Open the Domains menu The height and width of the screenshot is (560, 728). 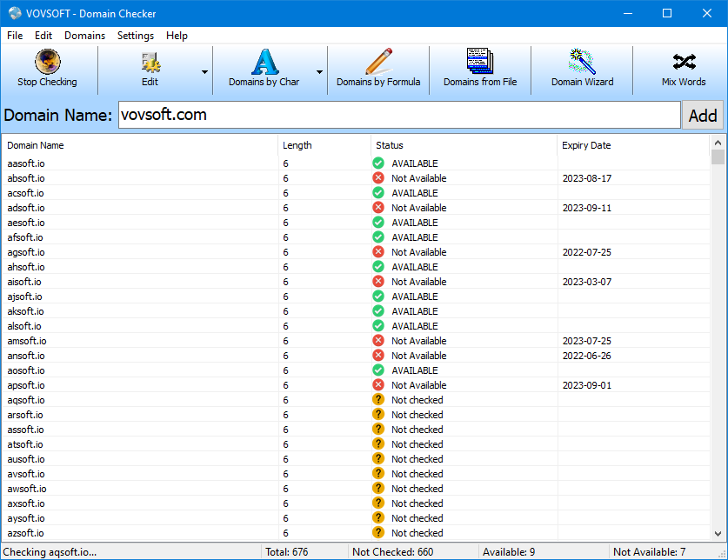click(x=84, y=36)
